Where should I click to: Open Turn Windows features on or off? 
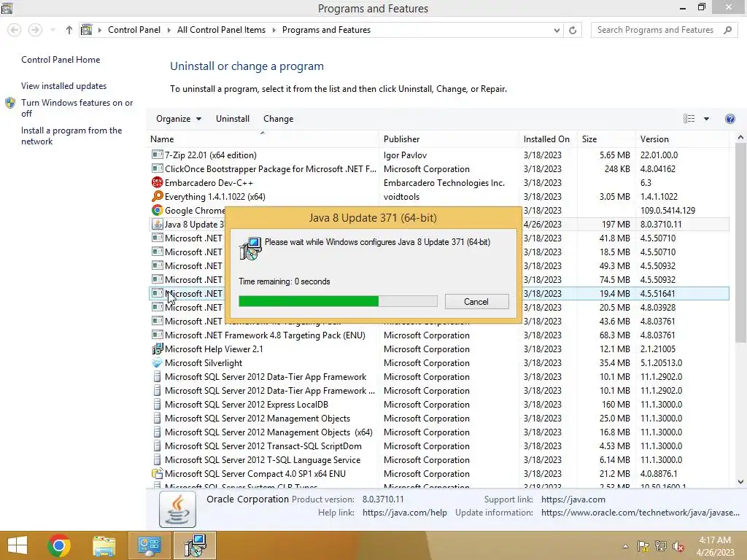click(x=77, y=108)
